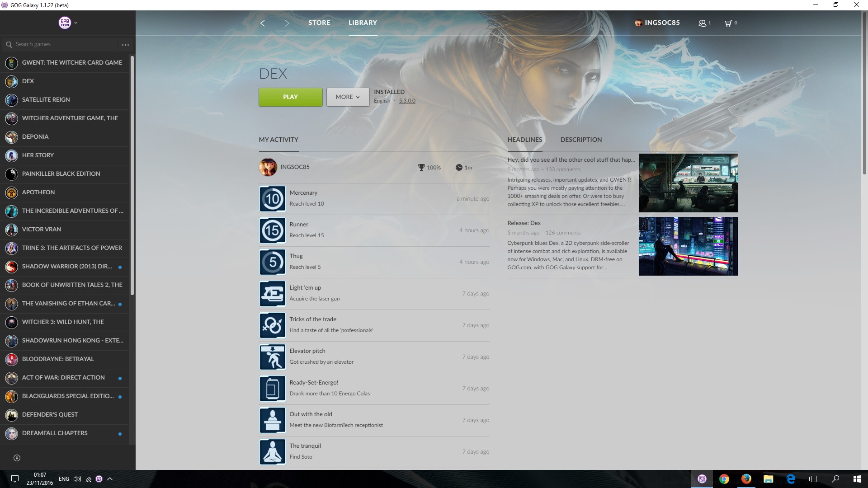Viewport: 868px width, 488px height.
Task: Open the sidebar three-dots options menu
Action: [125, 45]
